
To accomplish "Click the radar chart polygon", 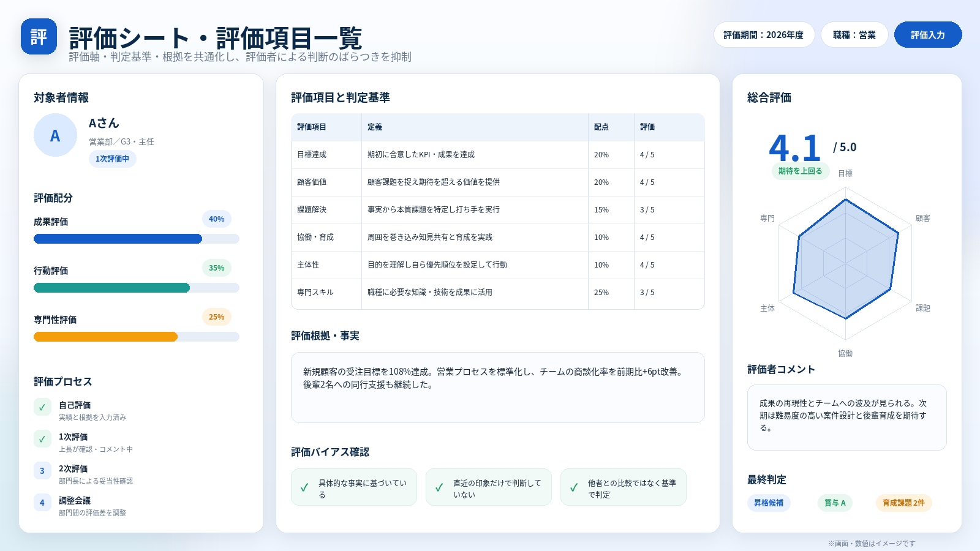I will pos(846,260).
